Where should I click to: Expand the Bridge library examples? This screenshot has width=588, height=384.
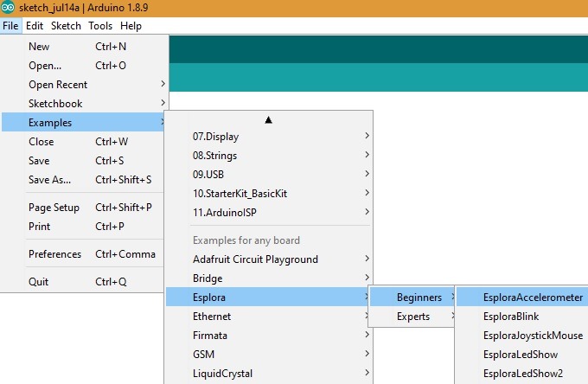(269, 278)
